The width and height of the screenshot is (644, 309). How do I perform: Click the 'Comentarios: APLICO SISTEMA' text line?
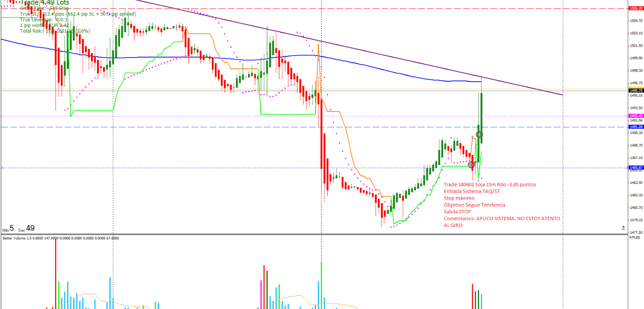click(502, 218)
